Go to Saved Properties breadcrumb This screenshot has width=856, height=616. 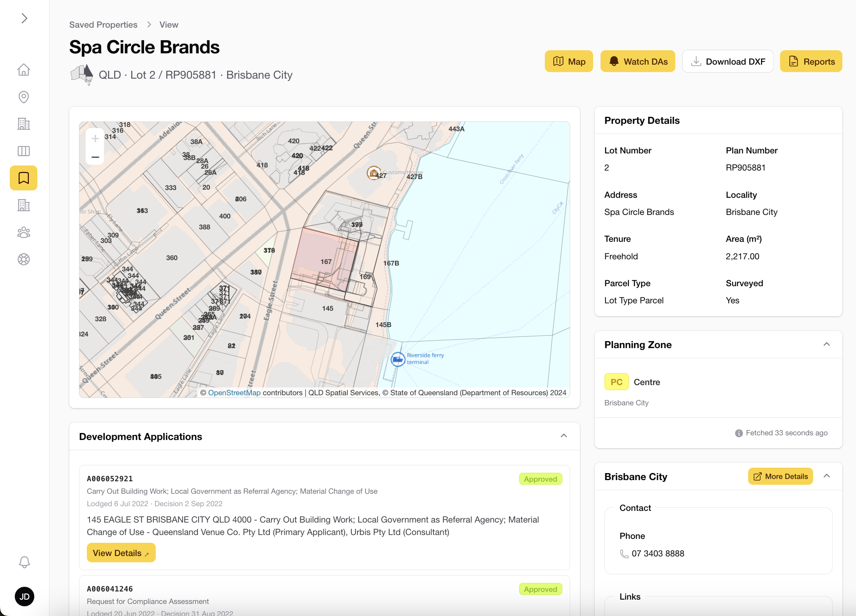pos(103,25)
